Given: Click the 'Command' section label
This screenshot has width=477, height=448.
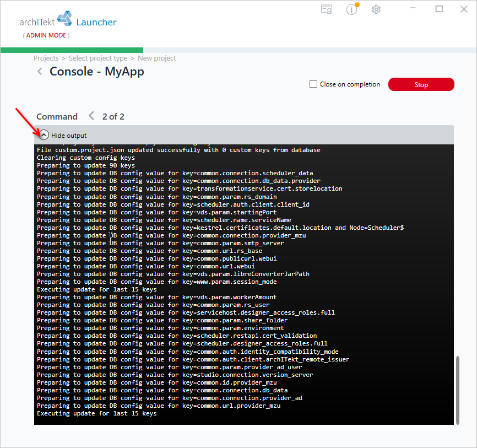Looking at the screenshot, I should pos(57,117).
